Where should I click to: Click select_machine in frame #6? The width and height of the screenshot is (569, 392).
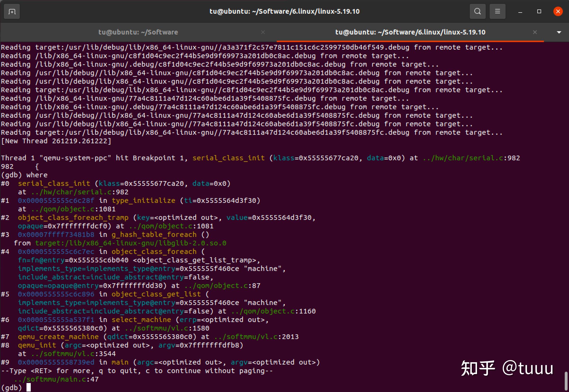point(141,320)
